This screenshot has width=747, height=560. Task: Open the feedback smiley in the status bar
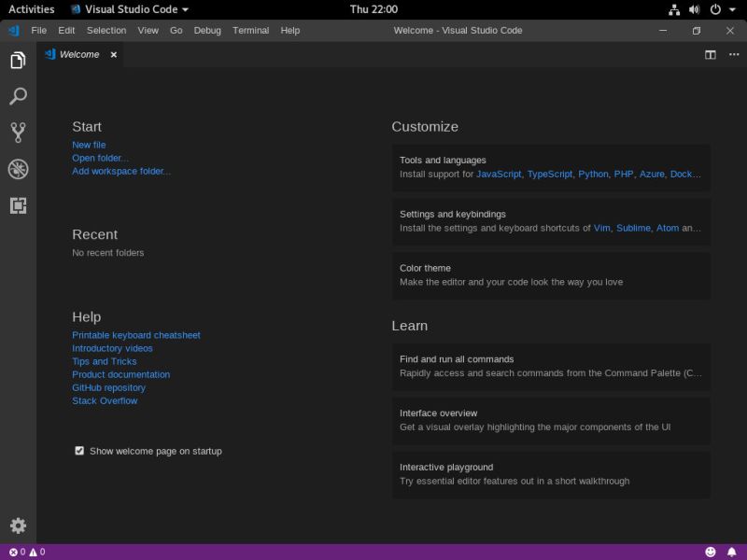[x=710, y=552]
